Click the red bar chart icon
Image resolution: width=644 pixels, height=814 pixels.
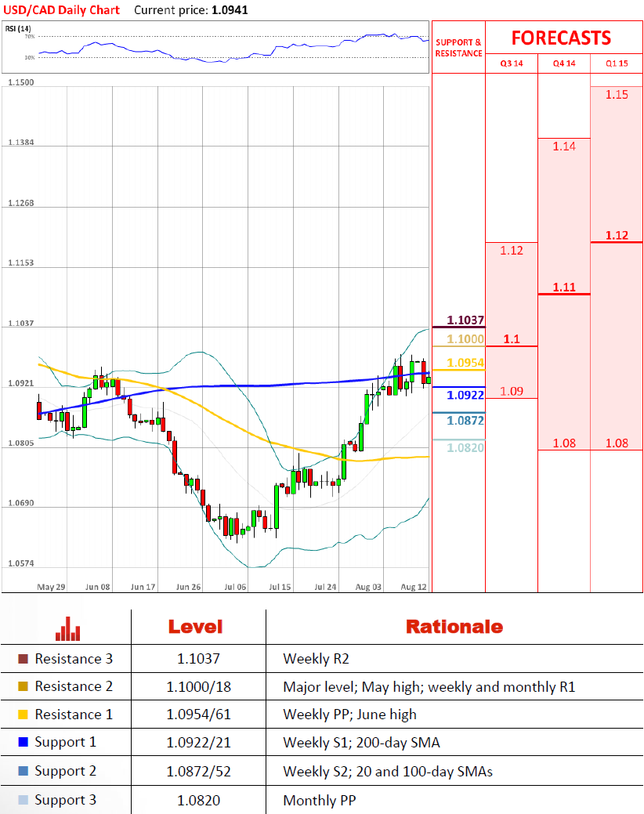[x=68, y=628]
